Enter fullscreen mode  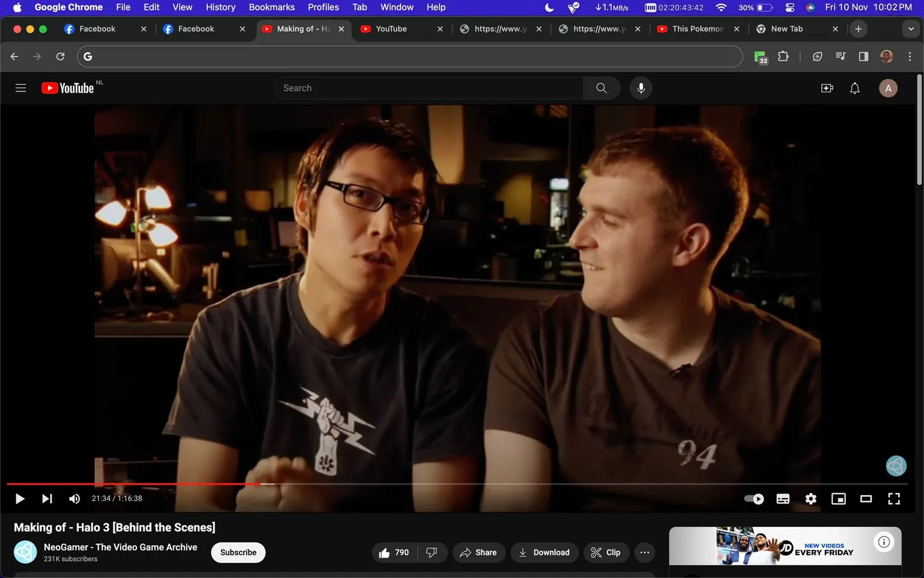pos(894,499)
